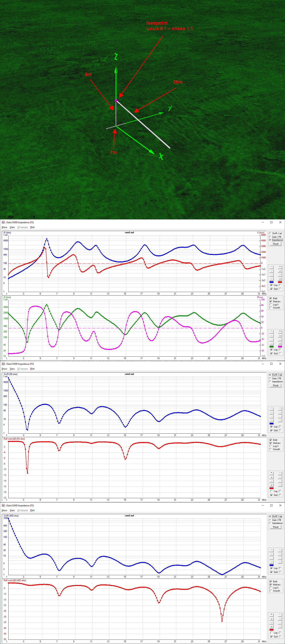Click rand.out title on the Impedance plot
Image resolution: width=285 pixels, height=644 pixels.
pyautogui.click(x=129, y=232)
